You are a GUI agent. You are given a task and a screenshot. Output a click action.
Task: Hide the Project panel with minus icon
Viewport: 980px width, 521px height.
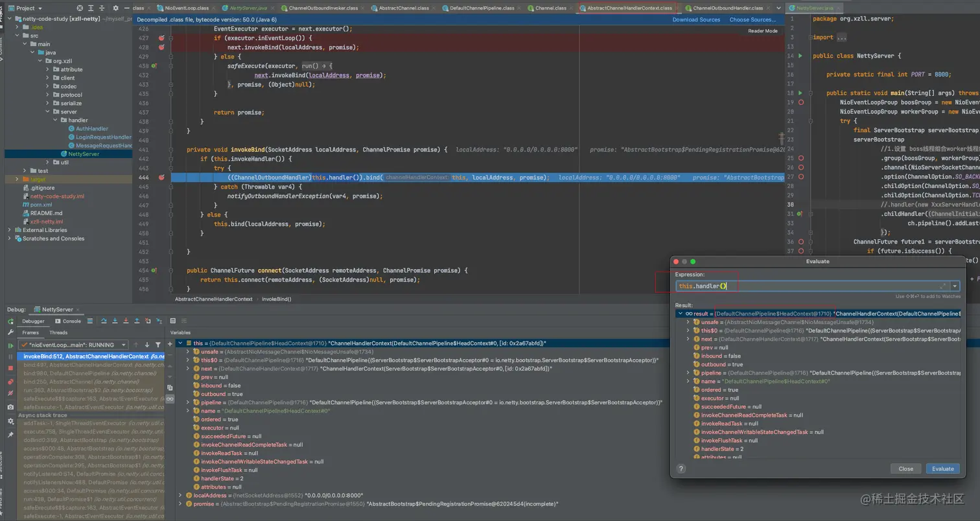126,8
